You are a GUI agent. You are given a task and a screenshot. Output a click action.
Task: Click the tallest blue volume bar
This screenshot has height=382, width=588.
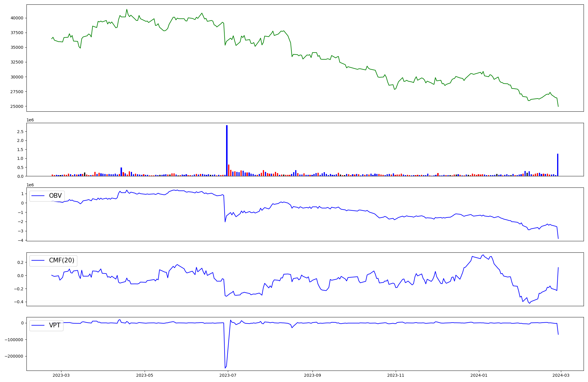click(x=227, y=150)
